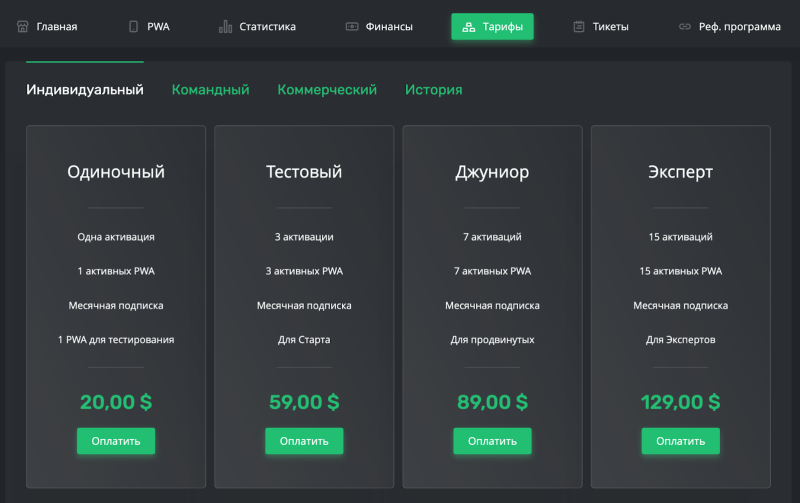The image size is (800, 503).
Task: Click Месячная подписка in the Джуниор card
Action: (492, 306)
